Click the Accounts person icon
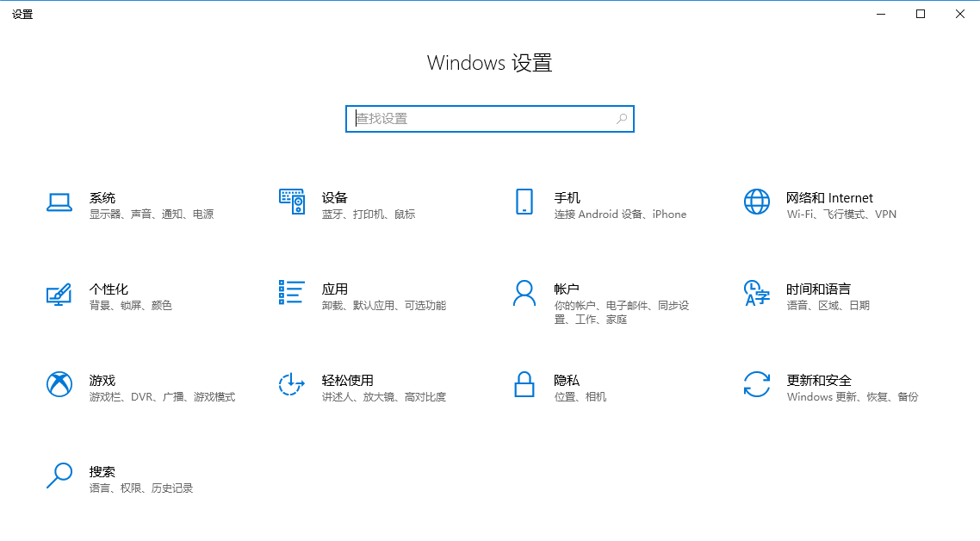Screen dimensions: 980x541 pyautogui.click(x=524, y=293)
